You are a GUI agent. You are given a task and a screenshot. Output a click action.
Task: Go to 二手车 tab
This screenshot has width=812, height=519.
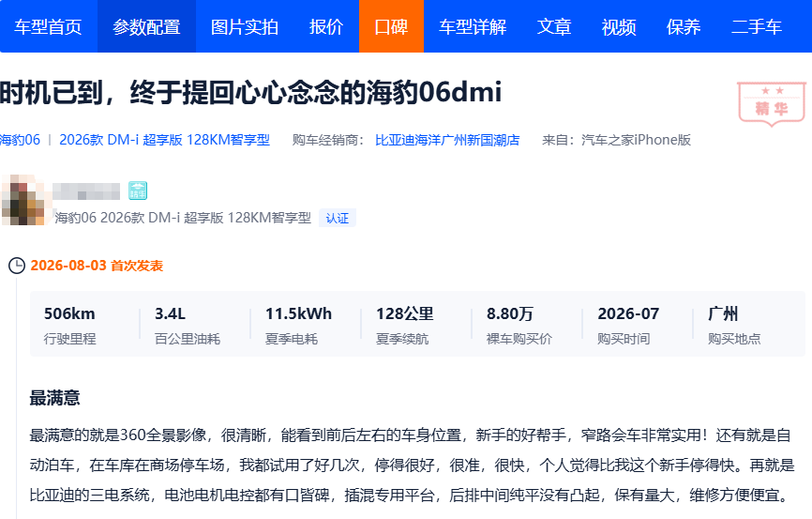pos(756,26)
